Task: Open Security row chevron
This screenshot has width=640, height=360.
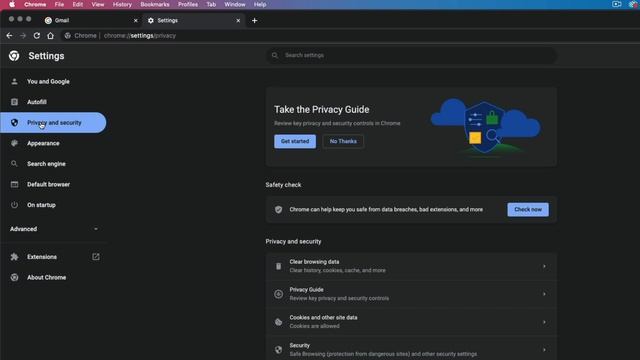Action: point(544,350)
